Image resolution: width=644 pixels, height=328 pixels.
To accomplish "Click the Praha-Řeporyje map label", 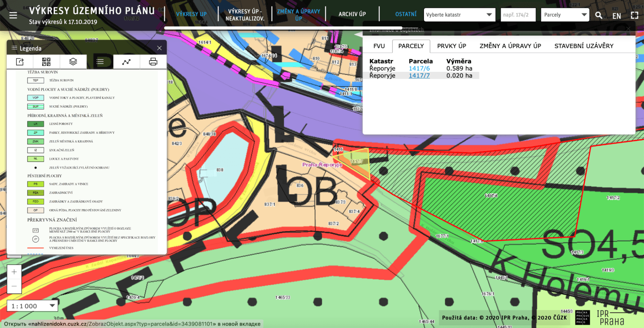I will click(322, 165).
